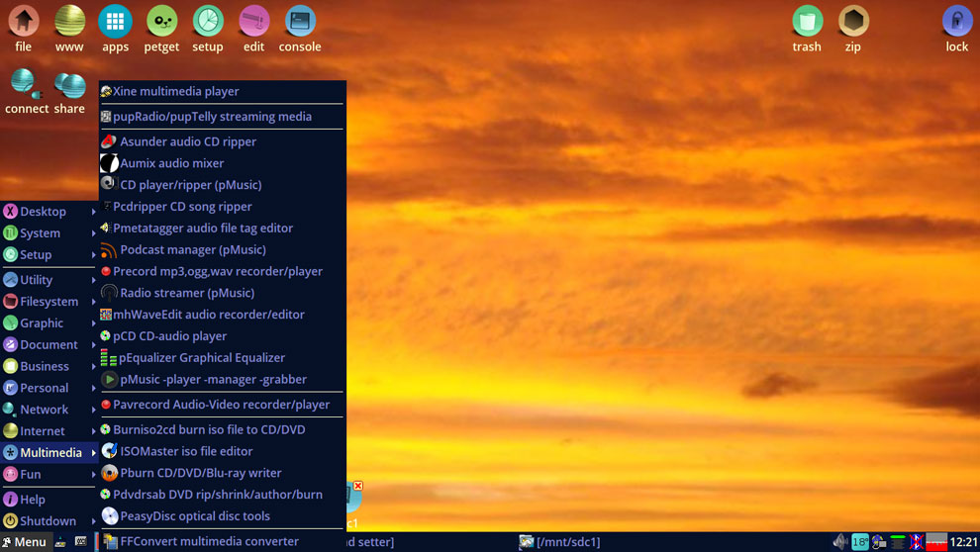Screen dimensions: 980x552
Task: Open Pmetatagger audio file tag editor
Action: click(222, 228)
